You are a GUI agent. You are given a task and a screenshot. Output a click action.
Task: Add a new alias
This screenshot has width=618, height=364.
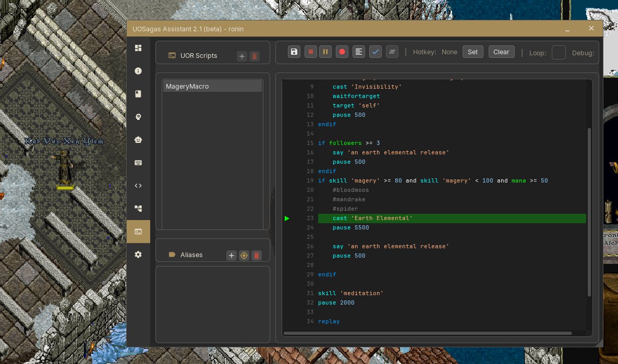point(232,256)
